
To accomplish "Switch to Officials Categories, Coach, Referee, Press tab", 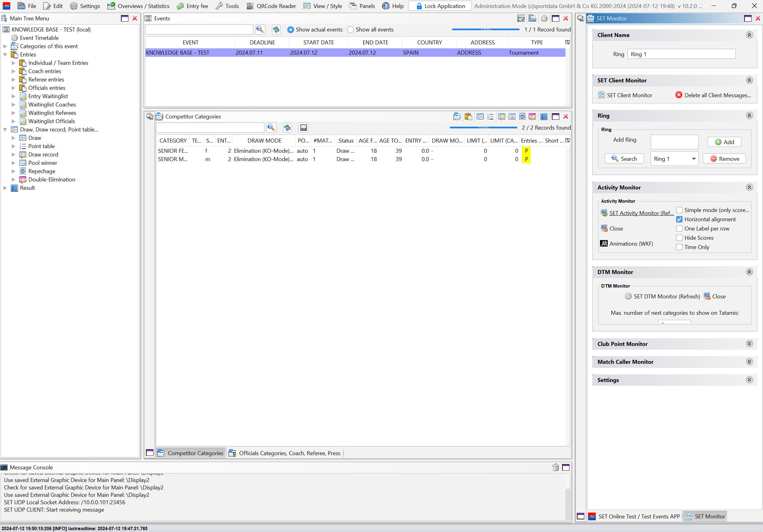I will pyautogui.click(x=285, y=453).
